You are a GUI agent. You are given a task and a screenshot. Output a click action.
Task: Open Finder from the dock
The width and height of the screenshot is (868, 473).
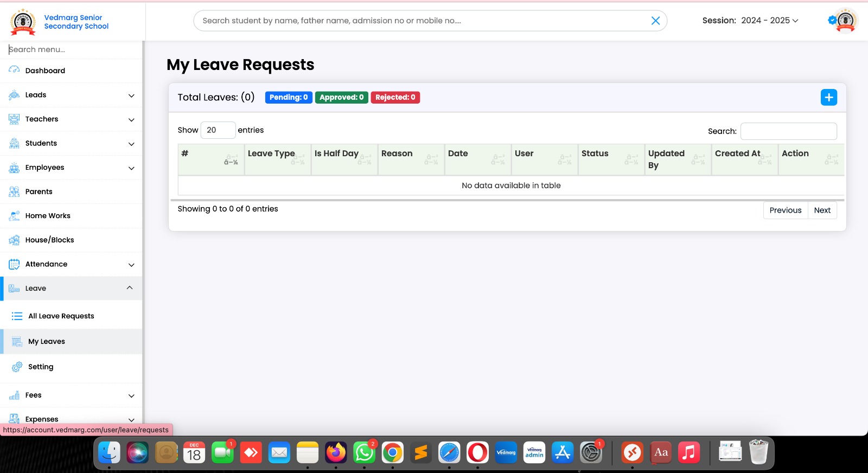109,452
